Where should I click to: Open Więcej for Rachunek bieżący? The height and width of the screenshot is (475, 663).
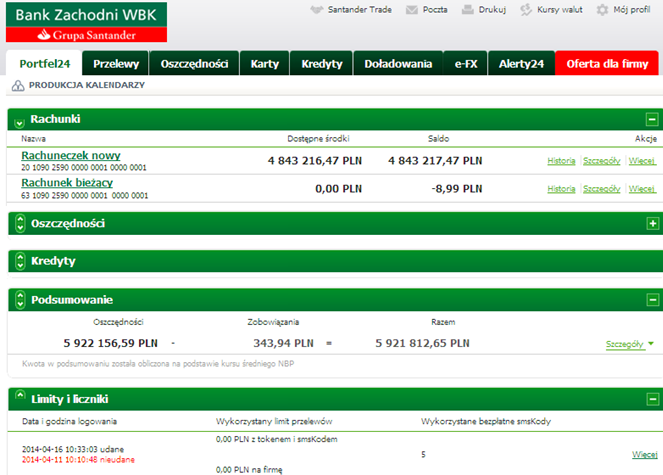click(x=642, y=189)
